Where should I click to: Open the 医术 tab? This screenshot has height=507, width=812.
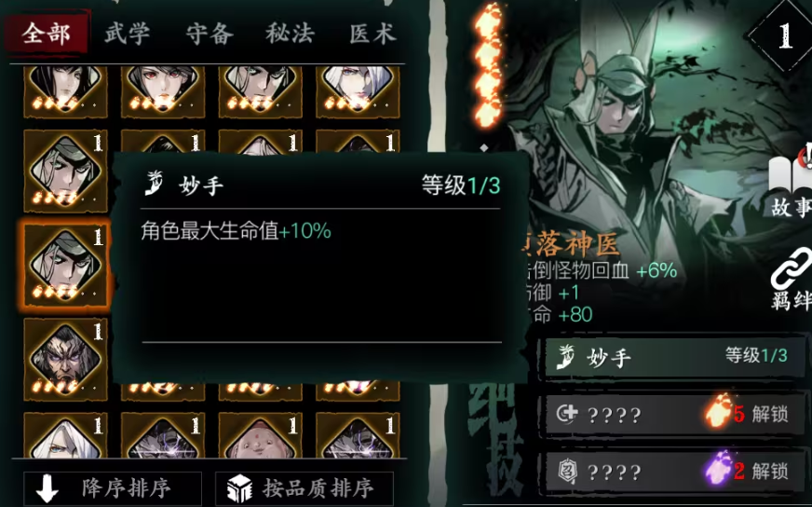click(372, 34)
